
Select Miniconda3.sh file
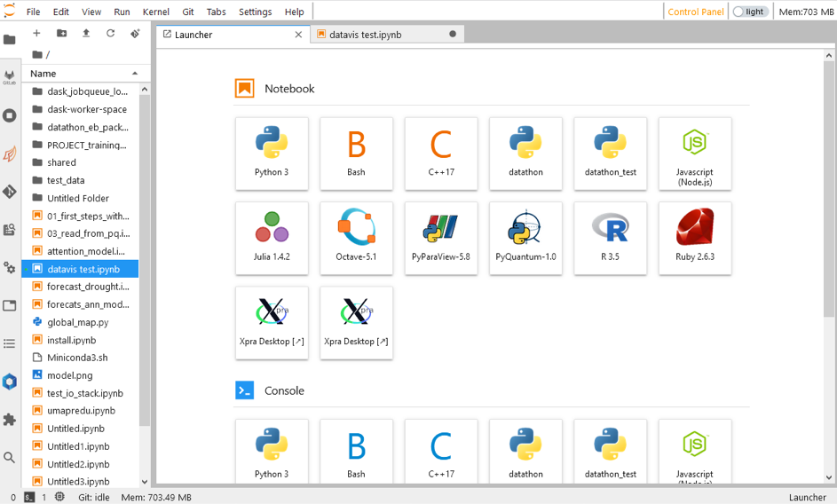80,358
